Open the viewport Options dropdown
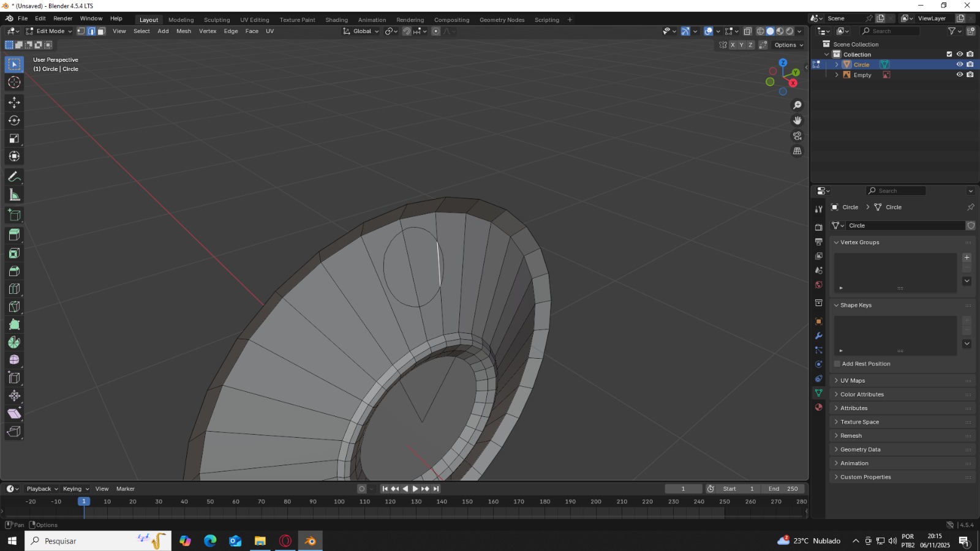 (789, 45)
